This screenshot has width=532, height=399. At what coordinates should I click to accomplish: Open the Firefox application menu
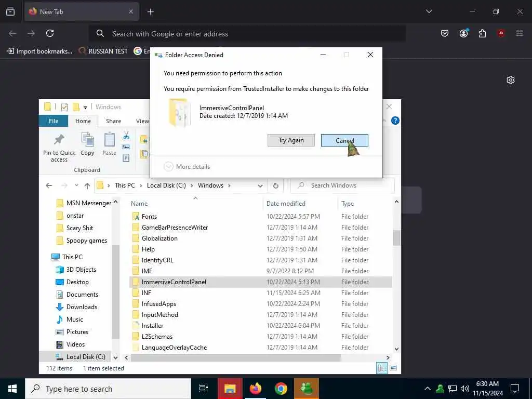click(x=519, y=33)
